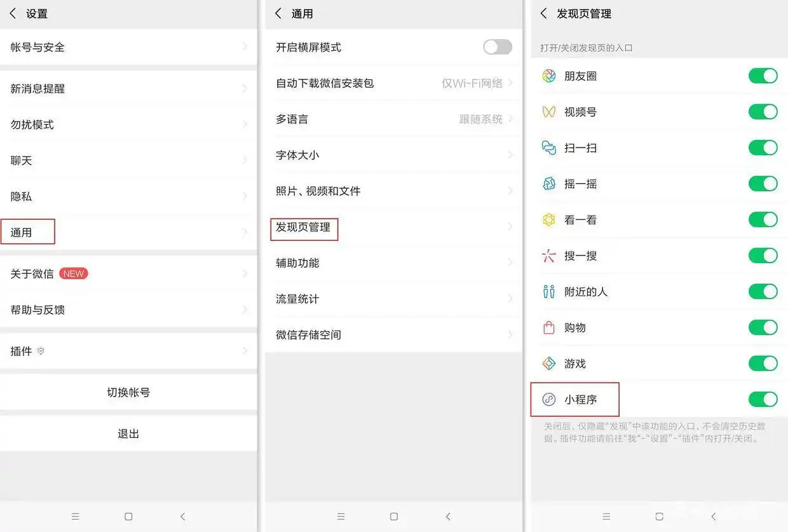Turn off the 购物 switch
788x532 pixels.
763,327
